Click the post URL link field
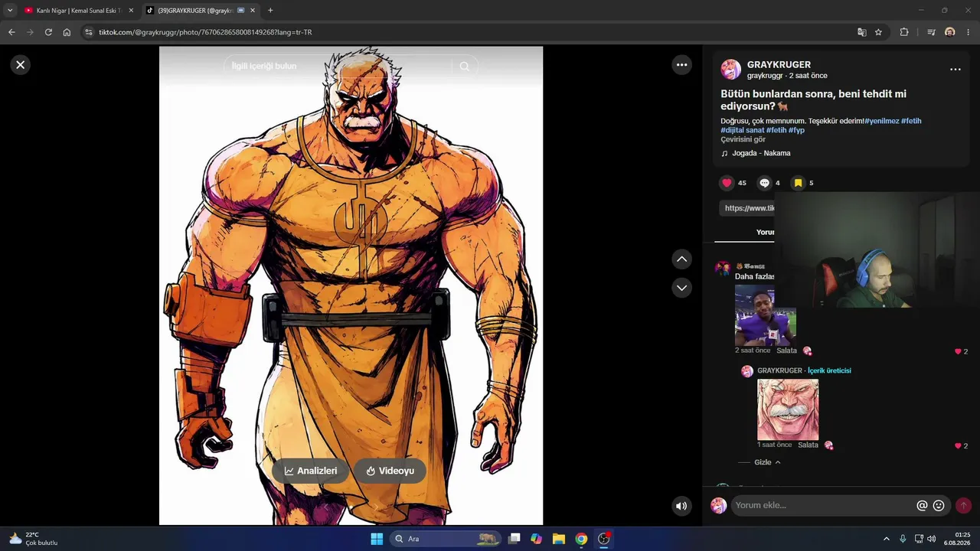This screenshot has height=551, width=980. coord(747,208)
